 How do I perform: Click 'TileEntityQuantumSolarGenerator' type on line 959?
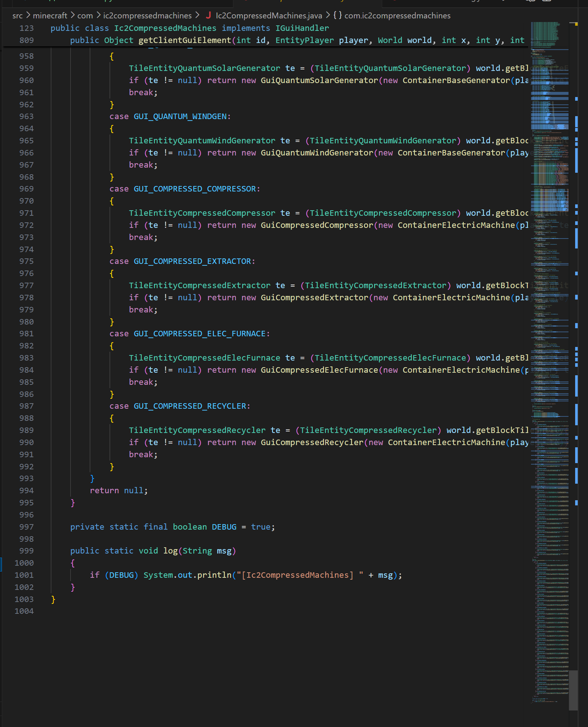[204, 68]
